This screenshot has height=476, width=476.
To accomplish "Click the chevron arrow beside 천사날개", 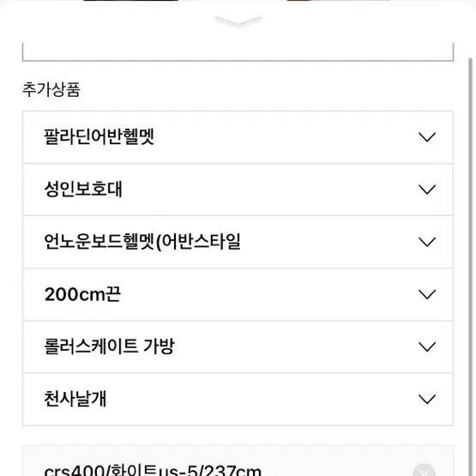I will click(427, 399).
